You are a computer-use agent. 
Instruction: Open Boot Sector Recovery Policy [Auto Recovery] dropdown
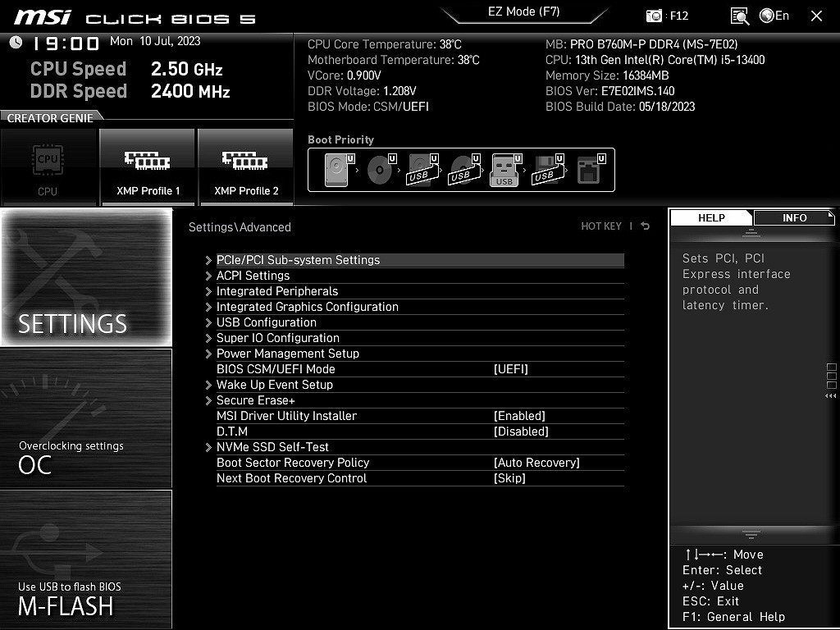[x=536, y=463]
